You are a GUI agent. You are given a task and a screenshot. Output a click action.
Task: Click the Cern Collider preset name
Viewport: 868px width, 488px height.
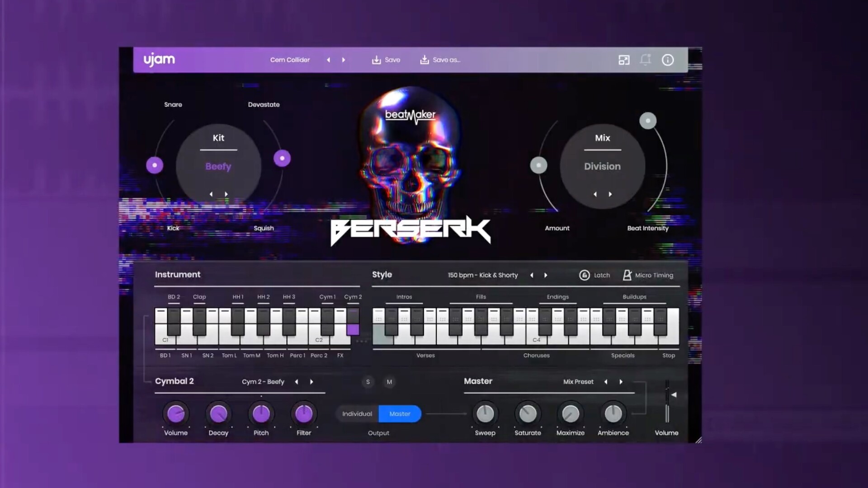click(290, 60)
